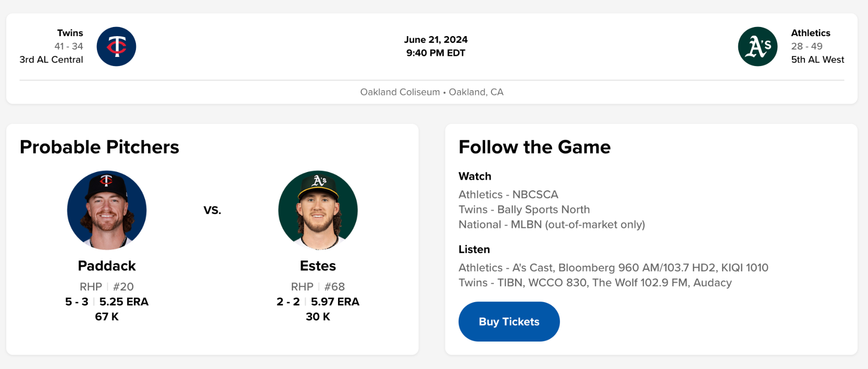The width and height of the screenshot is (868, 369).
Task: Click the June 21, 2024 game date
Action: tap(435, 40)
